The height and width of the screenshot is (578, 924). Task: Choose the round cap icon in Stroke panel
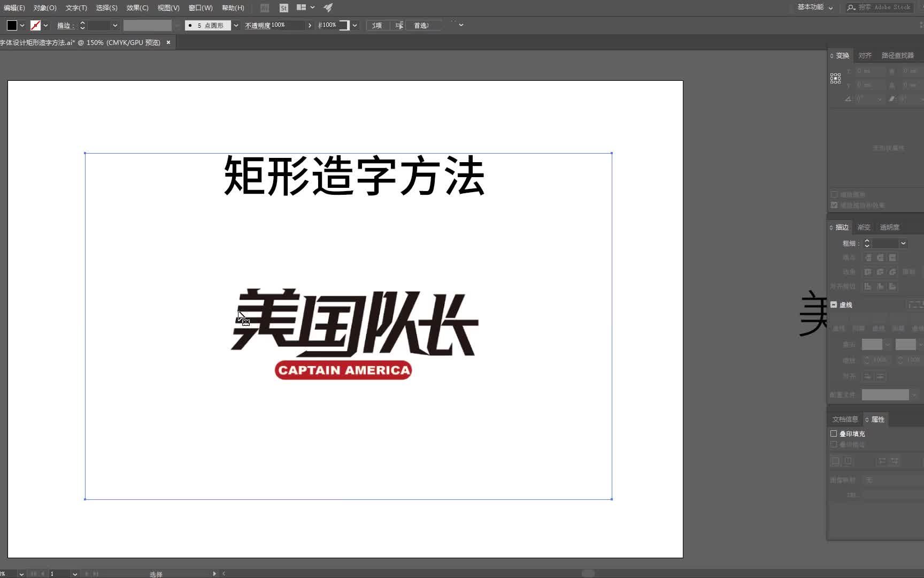pos(880,258)
